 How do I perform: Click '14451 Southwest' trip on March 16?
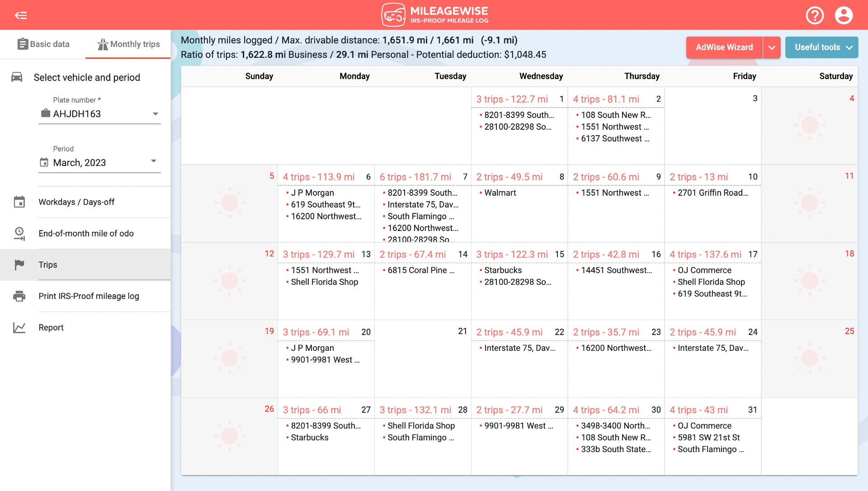click(616, 270)
